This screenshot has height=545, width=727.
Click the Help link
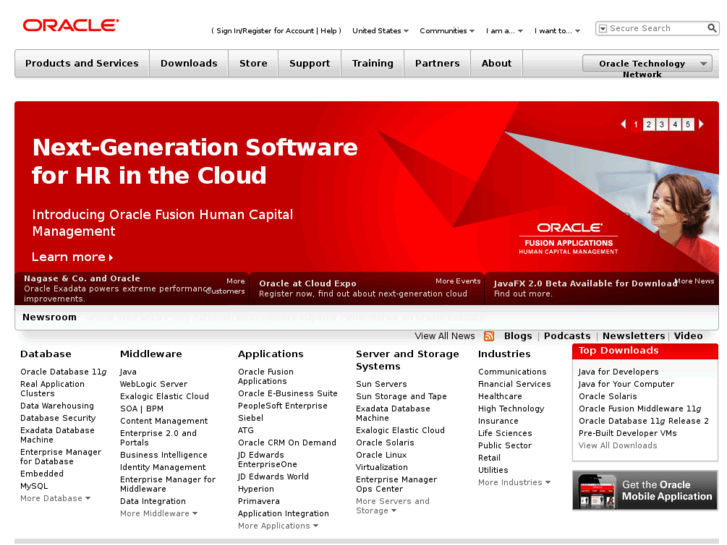tap(328, 31)
